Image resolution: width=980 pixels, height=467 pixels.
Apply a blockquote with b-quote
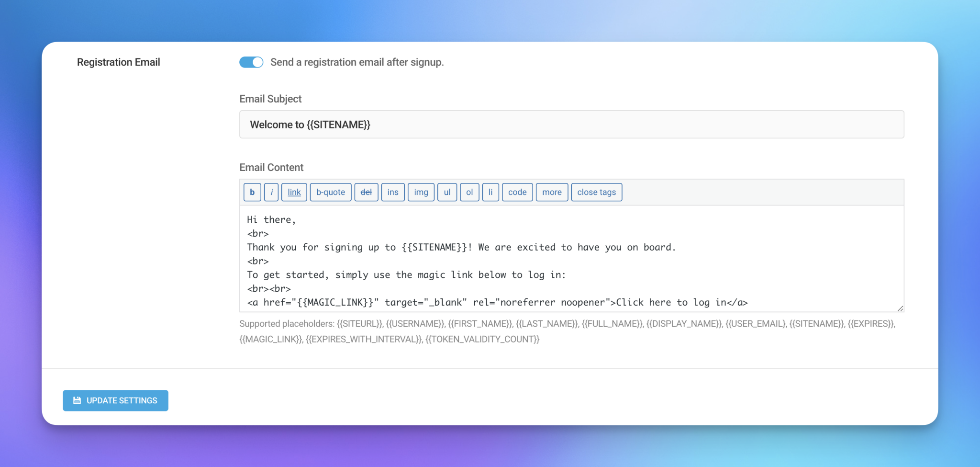[330, 192]
